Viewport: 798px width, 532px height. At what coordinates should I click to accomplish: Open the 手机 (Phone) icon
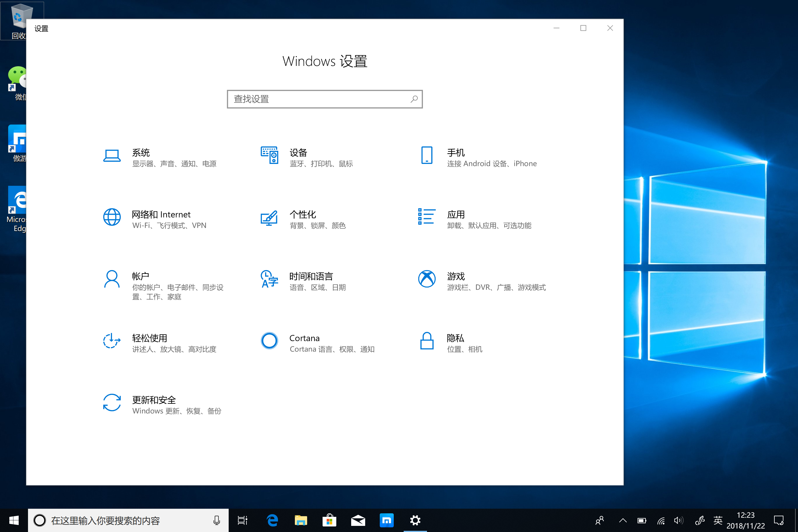tap(427, 155)
